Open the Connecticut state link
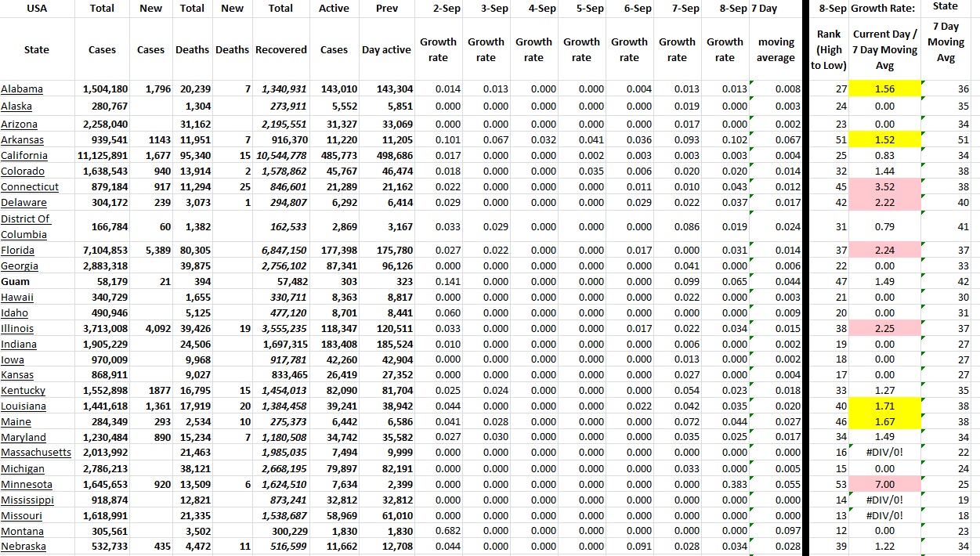The image size is (980, 556). (30, 187)
